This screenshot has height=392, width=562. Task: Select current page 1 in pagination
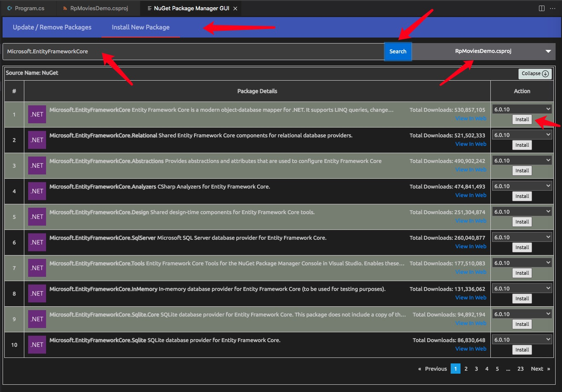click(x=455, y=369)
